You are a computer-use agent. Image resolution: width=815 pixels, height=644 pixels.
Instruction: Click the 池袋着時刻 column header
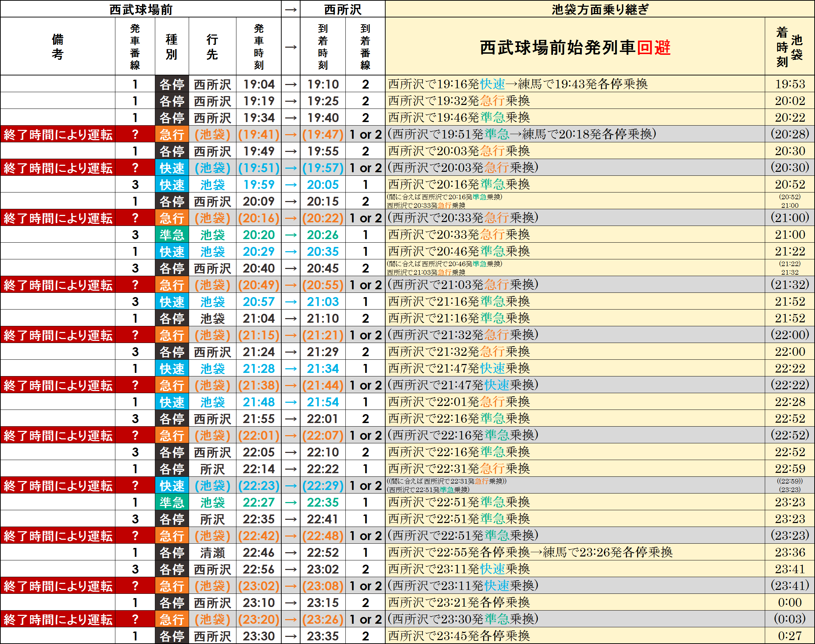click(x=790, y=46)
